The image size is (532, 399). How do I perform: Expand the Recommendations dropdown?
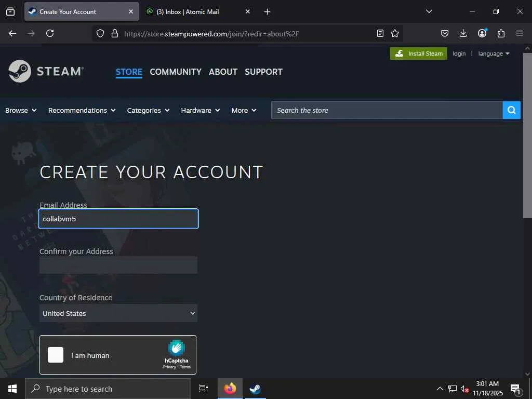coord(82,110)
